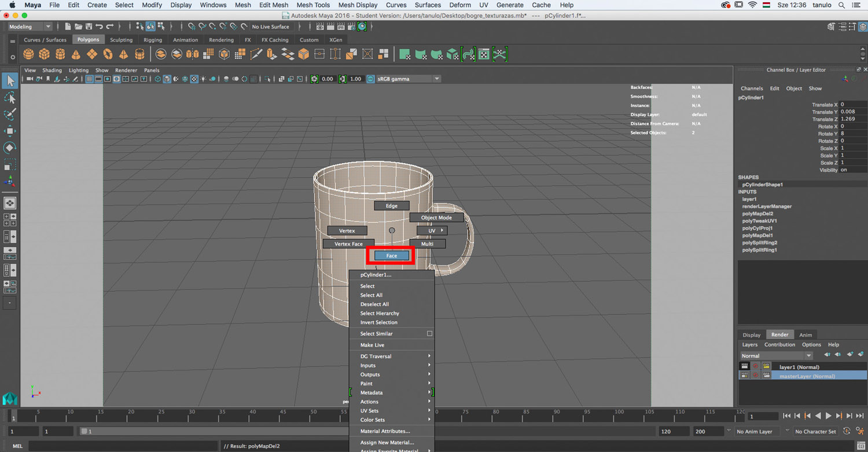Pick the Lasso select tool
The image size is (868, 452).
click(x=10, y=97)
